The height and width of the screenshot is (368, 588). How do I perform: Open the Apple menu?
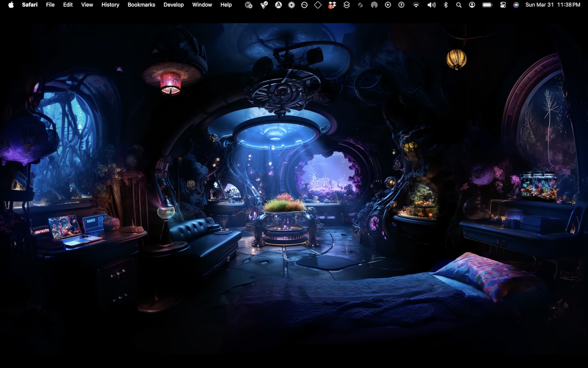11,5
